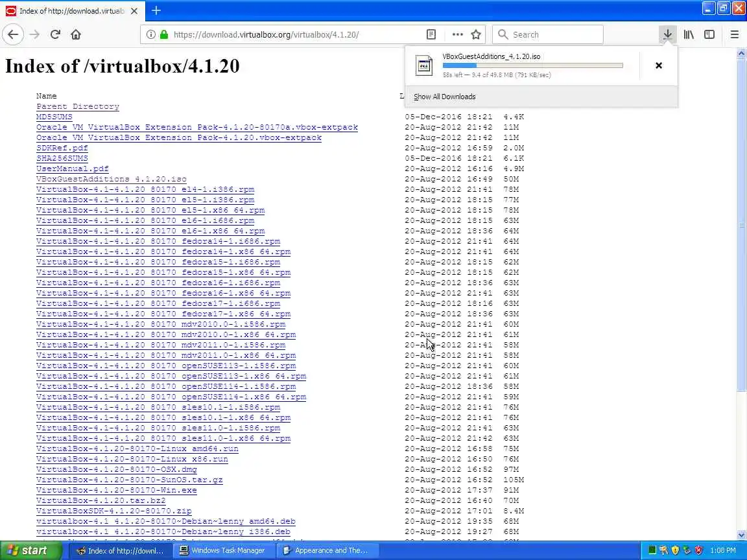Show site information icon in address bar
747x560 pixels.
tap(150, 34)
